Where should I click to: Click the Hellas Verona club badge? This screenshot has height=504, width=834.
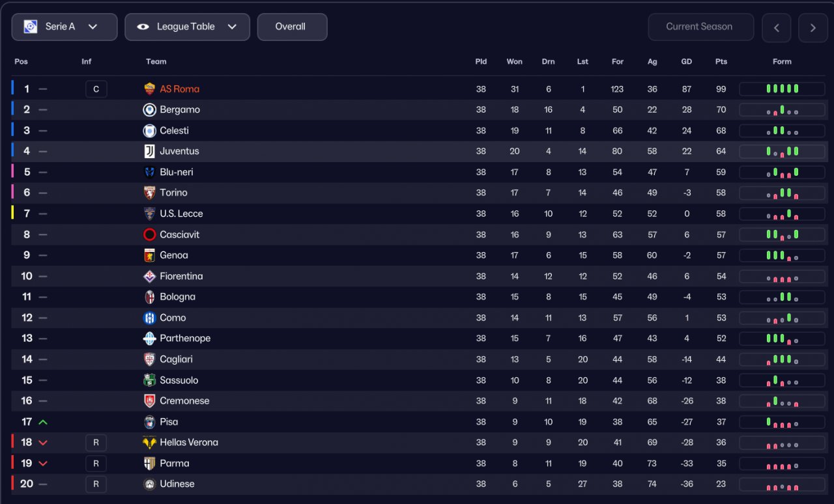pyautogui.click(x=150, y=443)
